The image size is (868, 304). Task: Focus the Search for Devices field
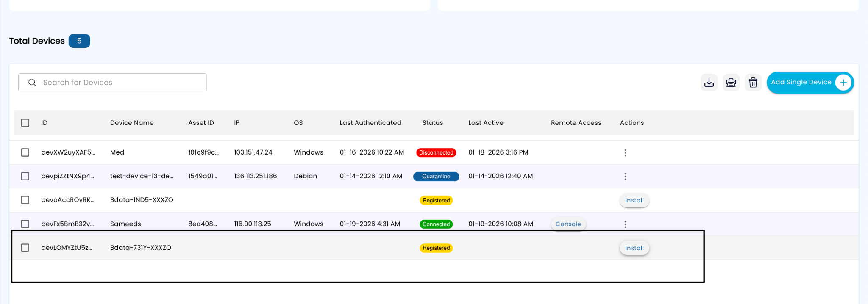click(112, 83)
